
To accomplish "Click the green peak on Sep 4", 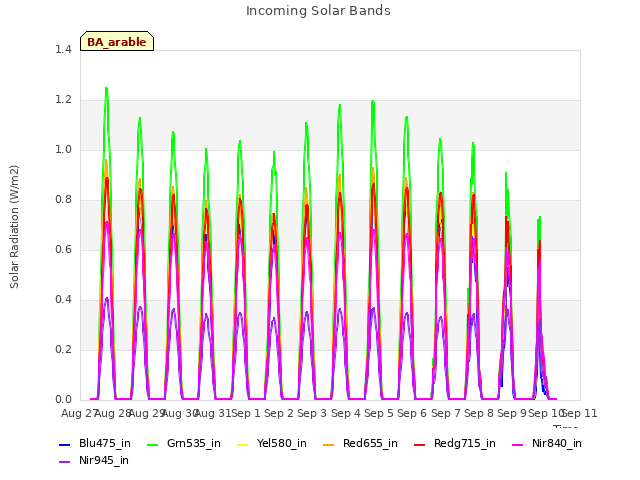I will tap(340, 105).
